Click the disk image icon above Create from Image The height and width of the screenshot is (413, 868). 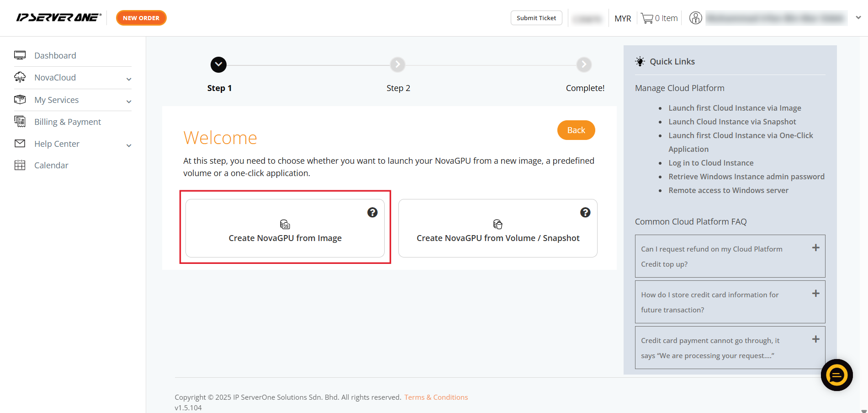pyautogui.click(x=285, y=224)
